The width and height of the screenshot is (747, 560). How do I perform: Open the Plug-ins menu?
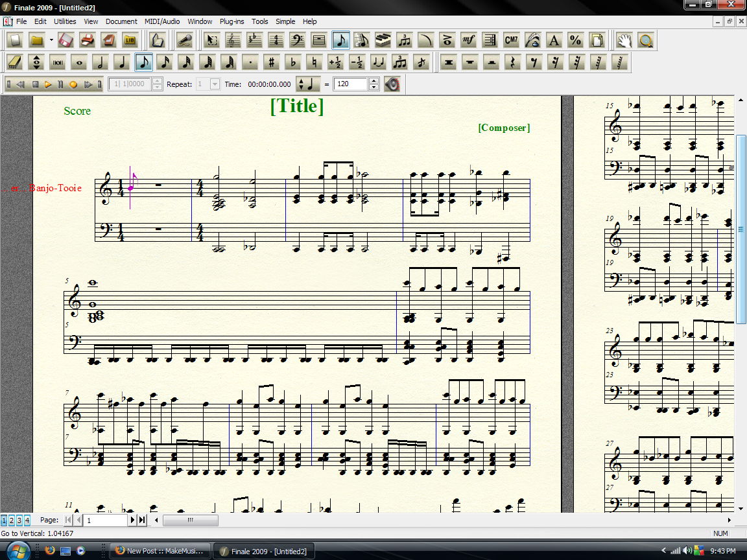[231, 21]
